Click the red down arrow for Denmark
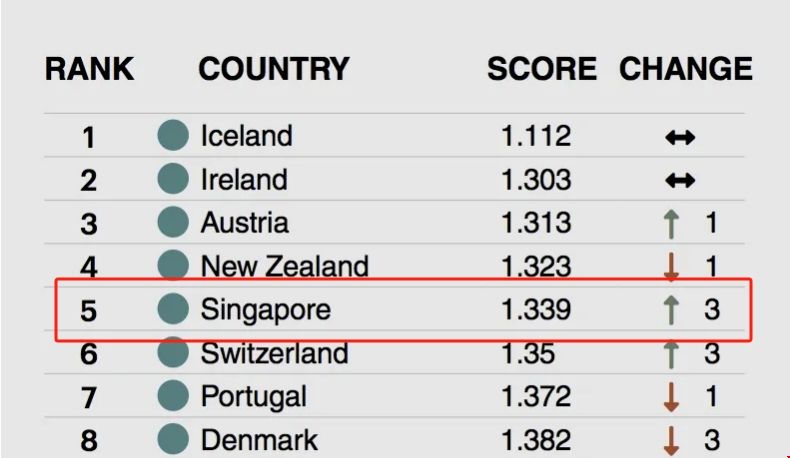The height and width of the screenshot is (458, 790). 672,440
